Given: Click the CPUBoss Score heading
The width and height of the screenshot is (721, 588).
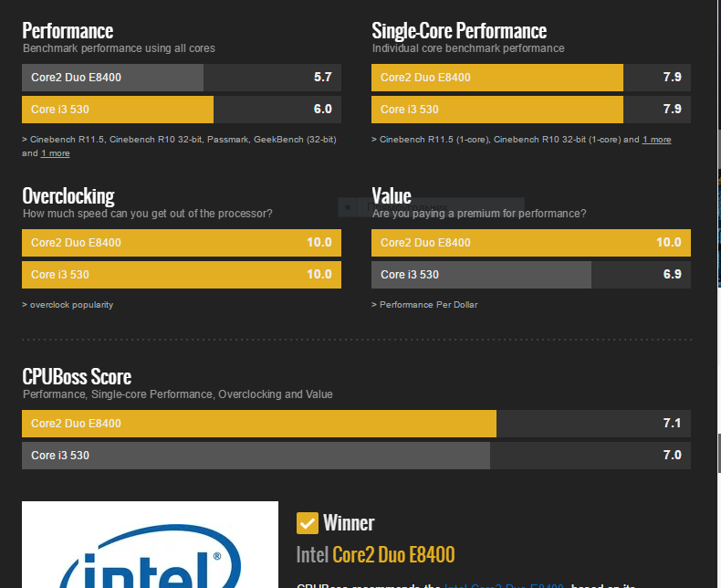Looking at the screenshot, I should (x=77, y=377).
